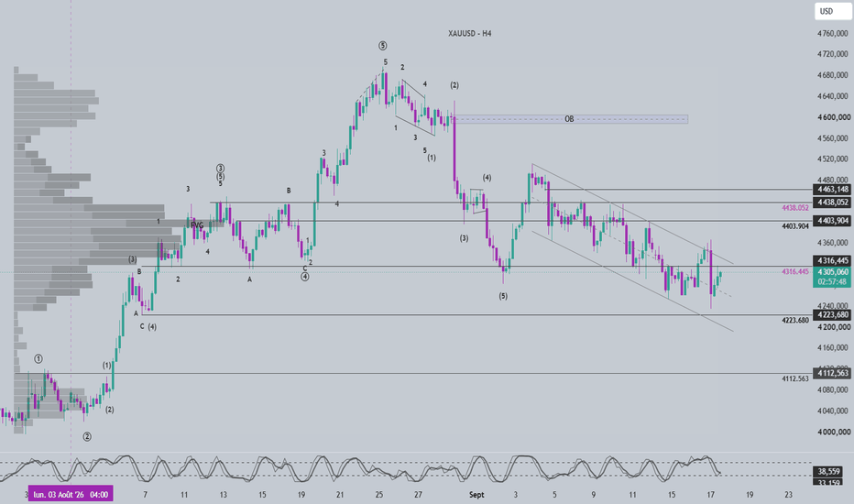
Task: Click the oscillator value 38,559 label
Action: [x=832, y=472]
